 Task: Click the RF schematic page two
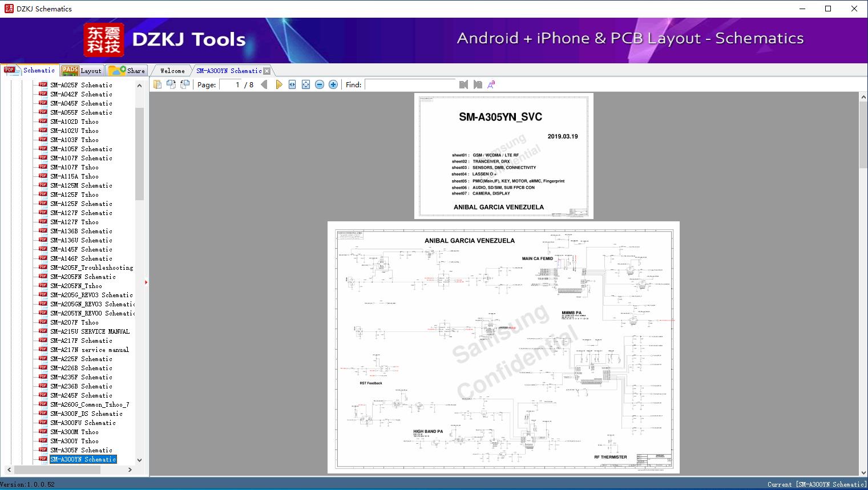click(503, 347)
